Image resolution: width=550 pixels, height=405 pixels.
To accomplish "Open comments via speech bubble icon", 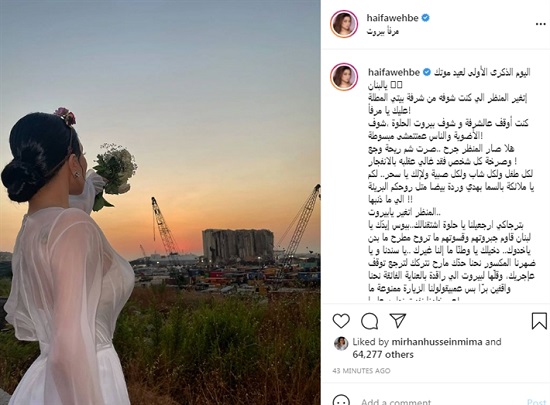I will (x=369, y=321).
